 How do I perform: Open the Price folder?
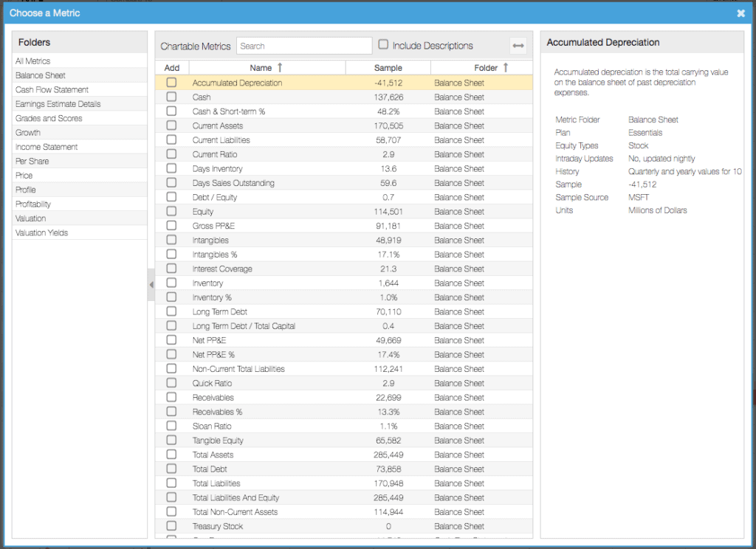point(80,176)
